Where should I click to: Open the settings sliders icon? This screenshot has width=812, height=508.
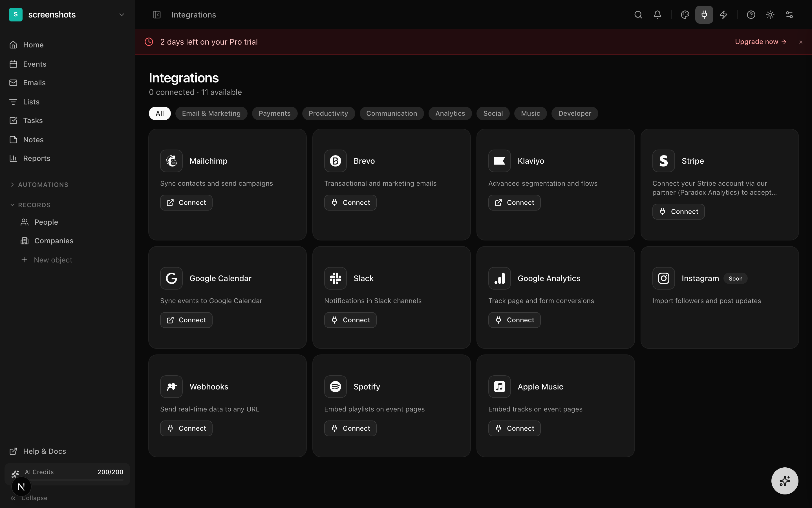pos(789,15)
